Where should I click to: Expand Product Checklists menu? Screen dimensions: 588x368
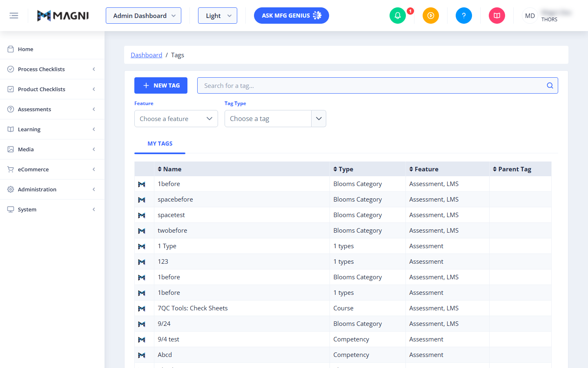[52, 89]
